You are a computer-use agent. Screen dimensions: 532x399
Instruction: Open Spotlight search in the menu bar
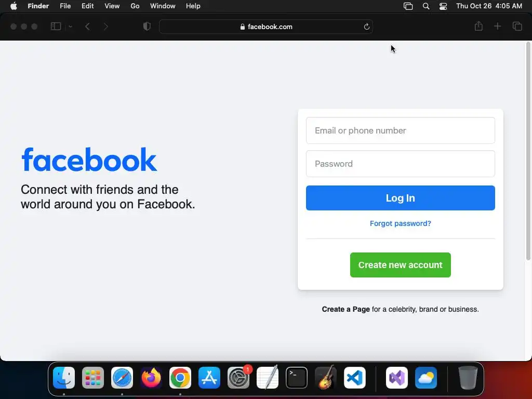426,6
